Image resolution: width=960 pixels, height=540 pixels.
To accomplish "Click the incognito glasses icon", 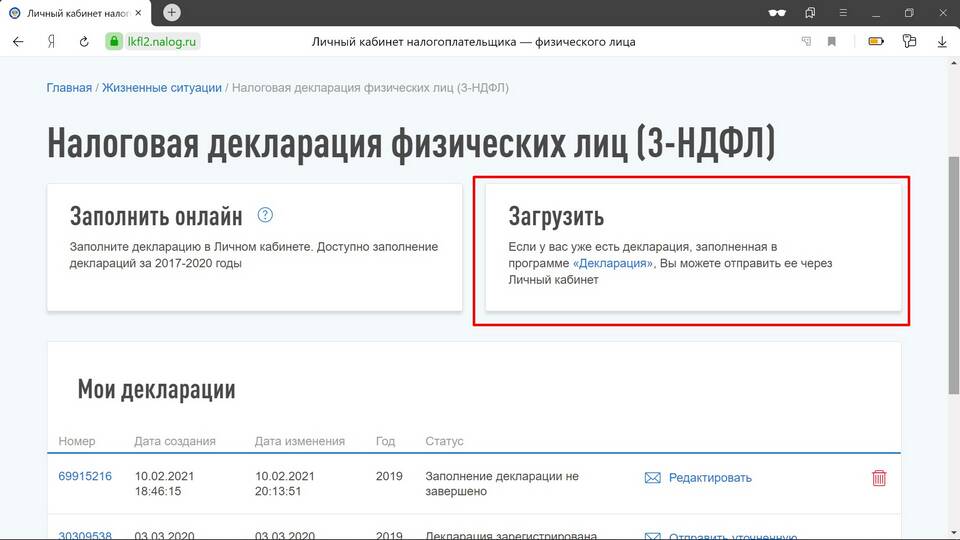I will (776, 13).
